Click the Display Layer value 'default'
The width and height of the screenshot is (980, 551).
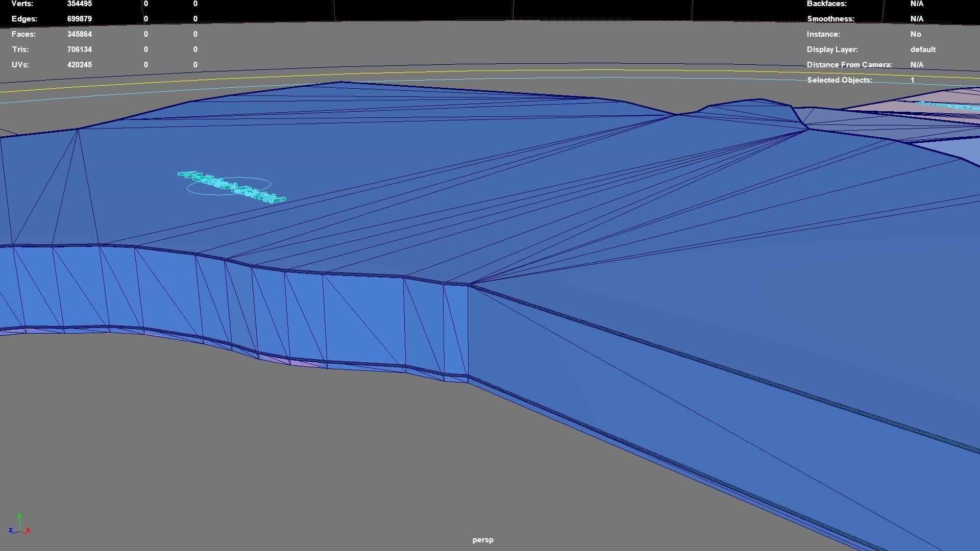click(922, 49)
